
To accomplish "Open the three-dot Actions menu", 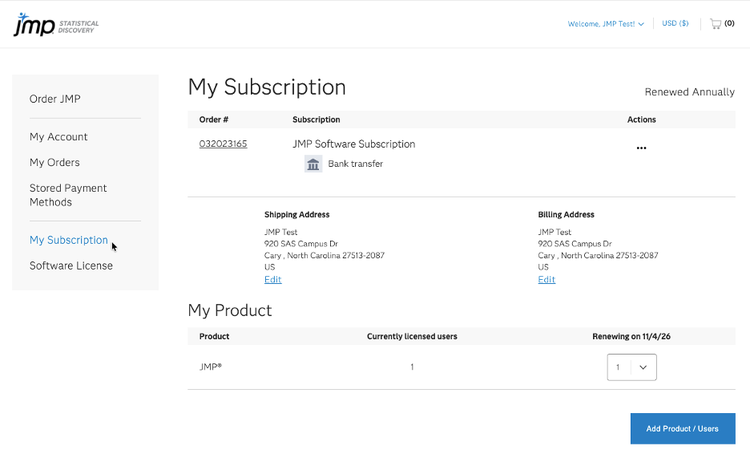I will [641, 148].
